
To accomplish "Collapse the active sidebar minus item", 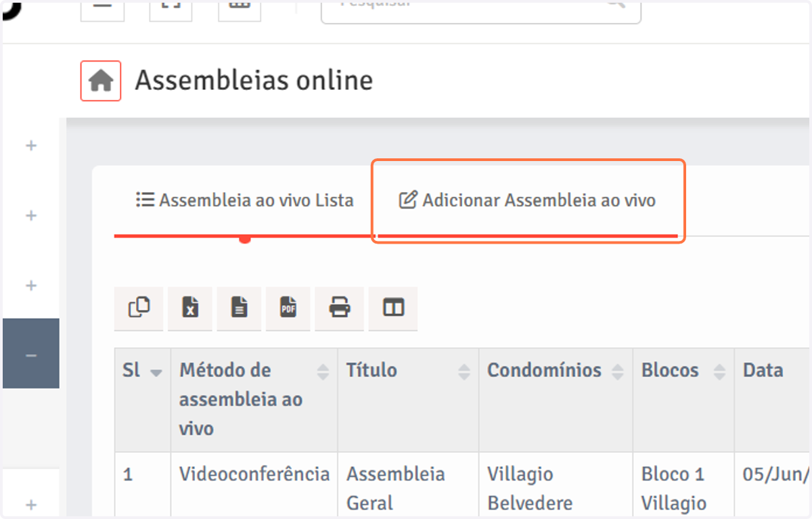I will [31, 354].
